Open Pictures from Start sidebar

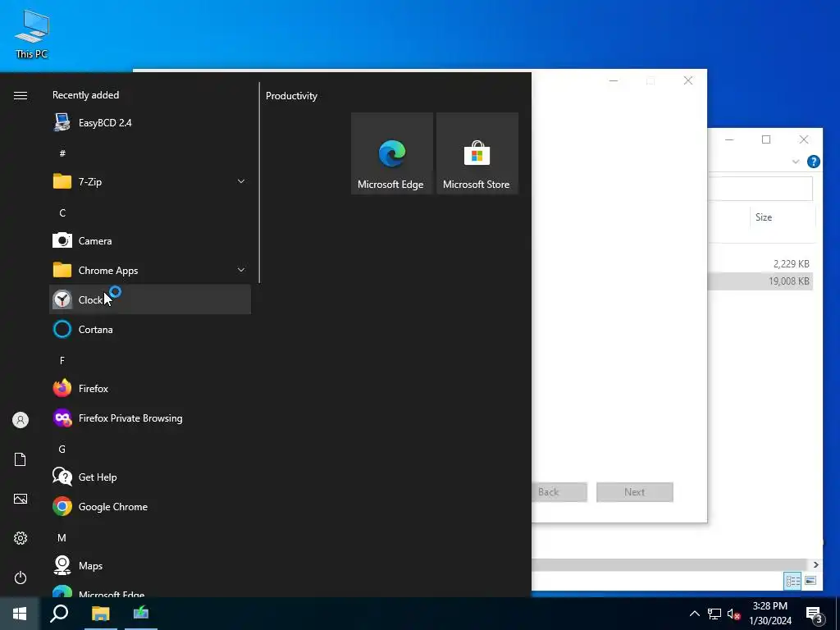click(x=21, y=499)
